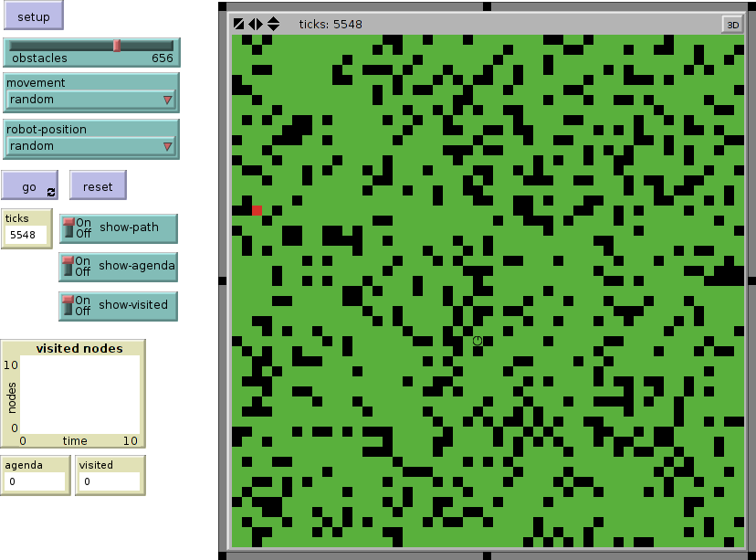Click the diagonal resize view icon
Image resolution: width=756 pixels, height=560 pixels.
pyautogui.click(x=238, y=24)
